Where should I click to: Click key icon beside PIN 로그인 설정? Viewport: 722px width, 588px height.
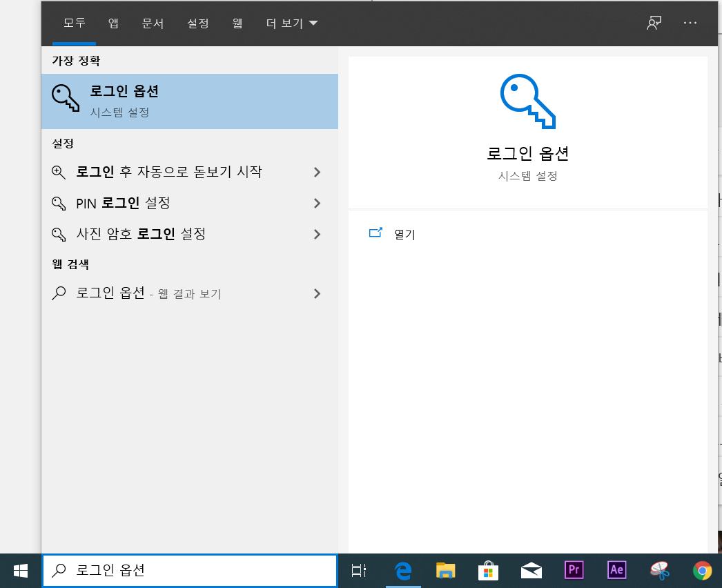[x=59, y=203]
